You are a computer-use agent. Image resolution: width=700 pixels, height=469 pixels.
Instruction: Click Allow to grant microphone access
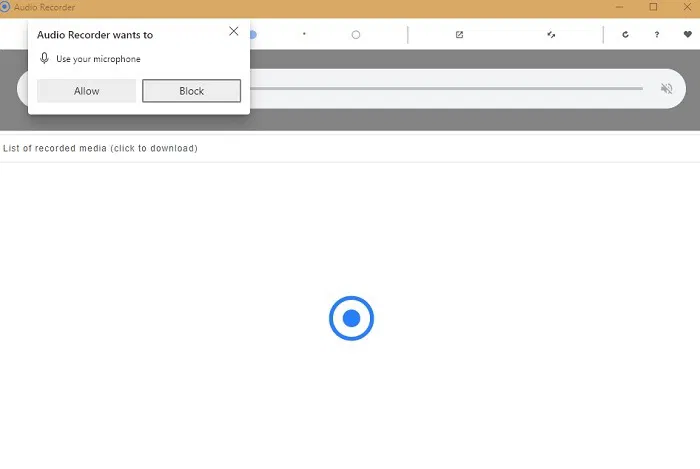(86, 91)
